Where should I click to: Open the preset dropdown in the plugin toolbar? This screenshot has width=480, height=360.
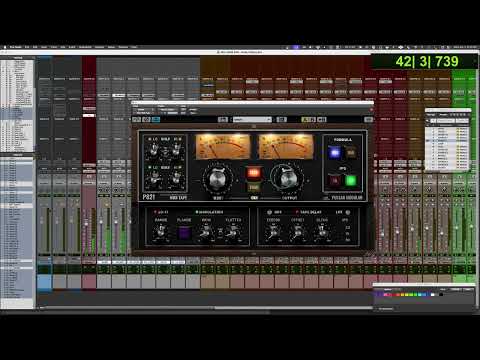pos(252,119)
